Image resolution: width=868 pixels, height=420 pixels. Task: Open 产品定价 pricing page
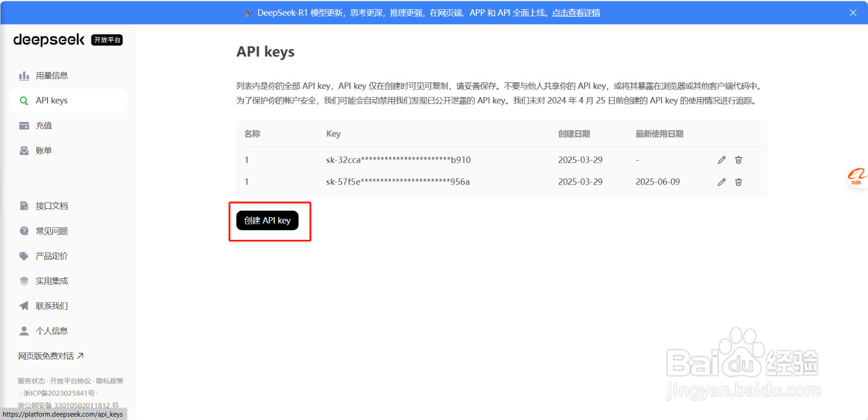[68, 256]
